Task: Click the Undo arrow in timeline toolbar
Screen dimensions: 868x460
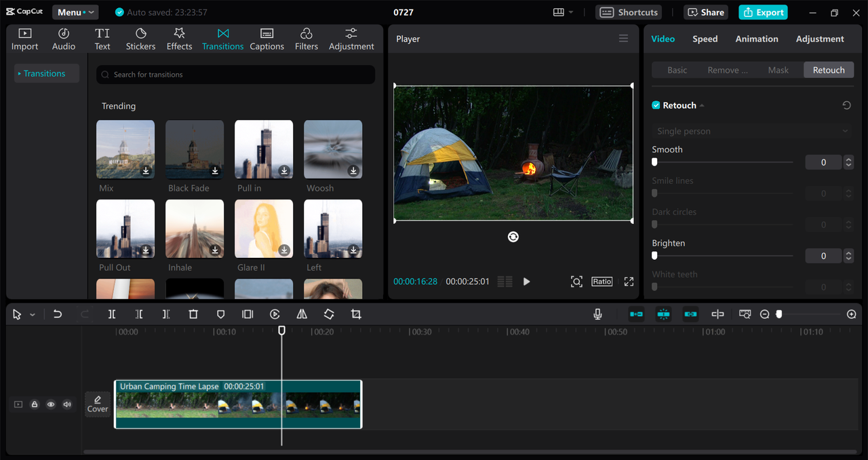Action: click(58, 314)
